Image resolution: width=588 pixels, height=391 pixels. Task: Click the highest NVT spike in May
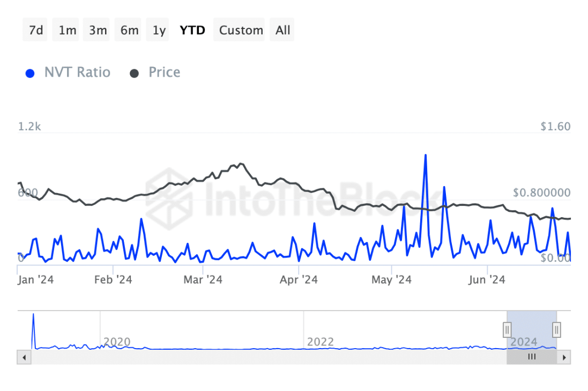pos(425,156)
